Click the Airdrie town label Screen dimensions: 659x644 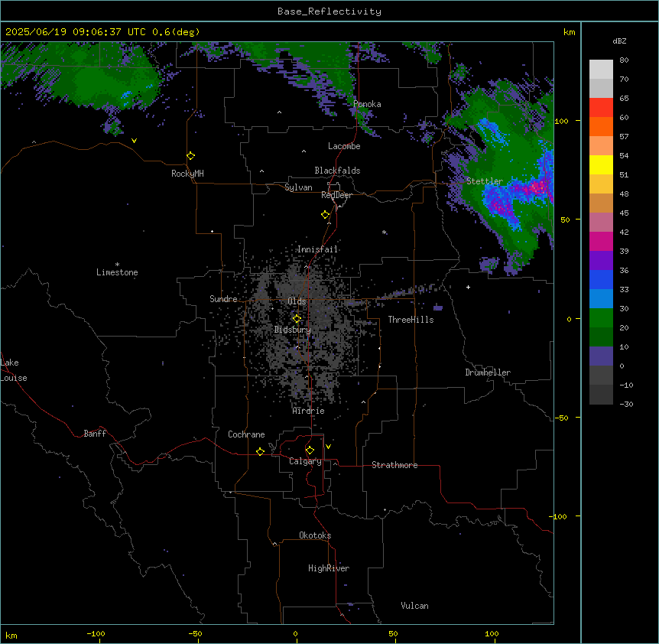tap(309, 411)
